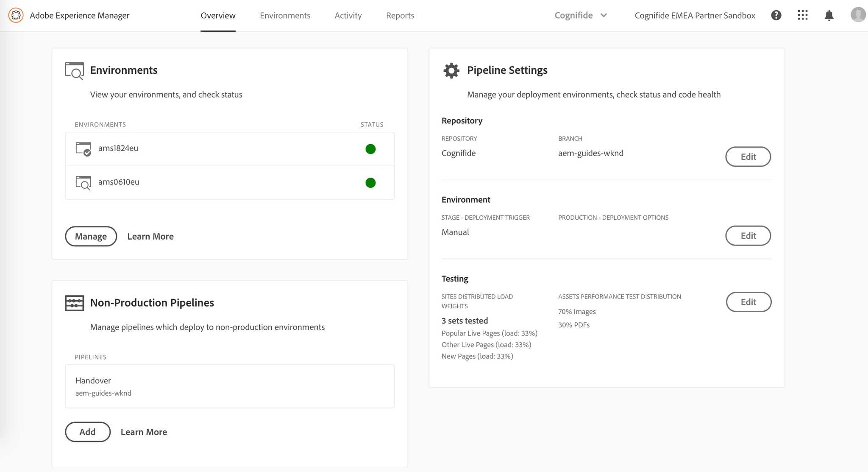Image resolution: width=868 pixels, height=472 pixels.
Task: Click the aem-guides-wknd branch value
Action: pos(591,153)
